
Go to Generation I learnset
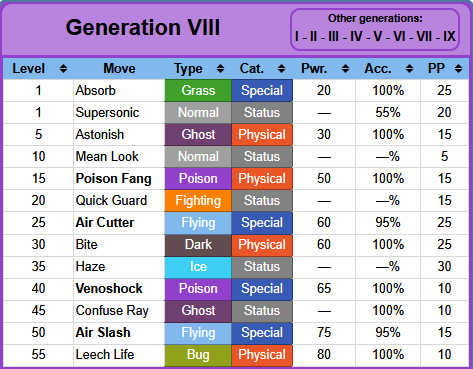[x=297, y=36]
